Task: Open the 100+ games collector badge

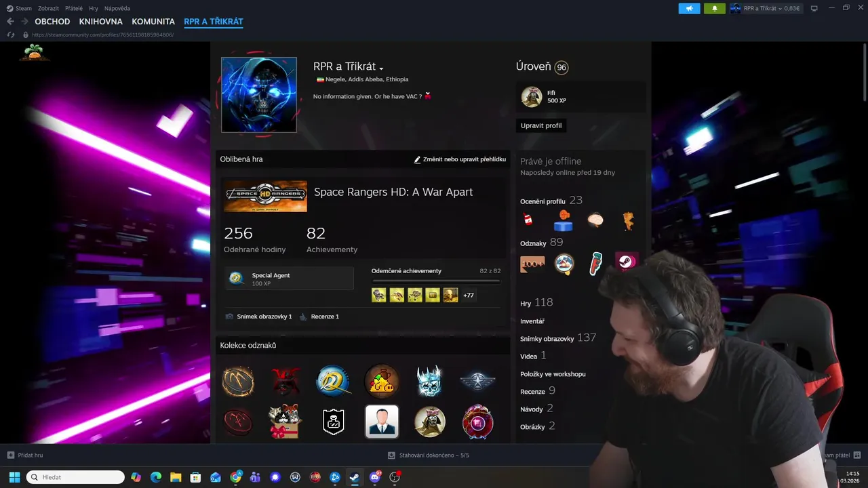Action: click(x=532, y=264)
